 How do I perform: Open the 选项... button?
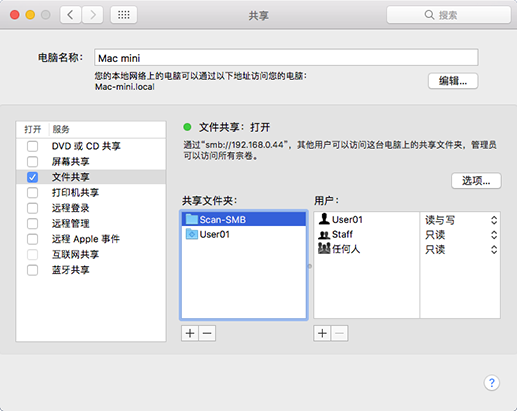[x=476, y=181]
